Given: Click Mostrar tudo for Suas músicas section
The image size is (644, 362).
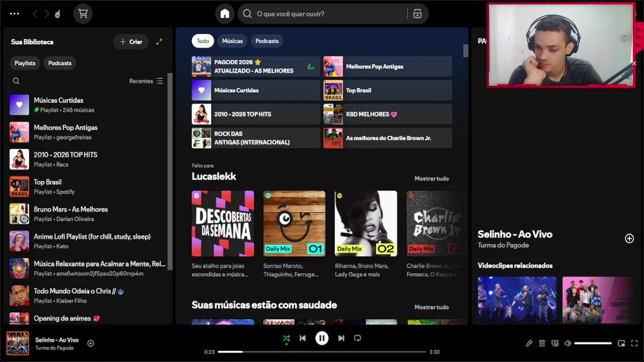Looking at the screenshot, I should pos(432,307).
